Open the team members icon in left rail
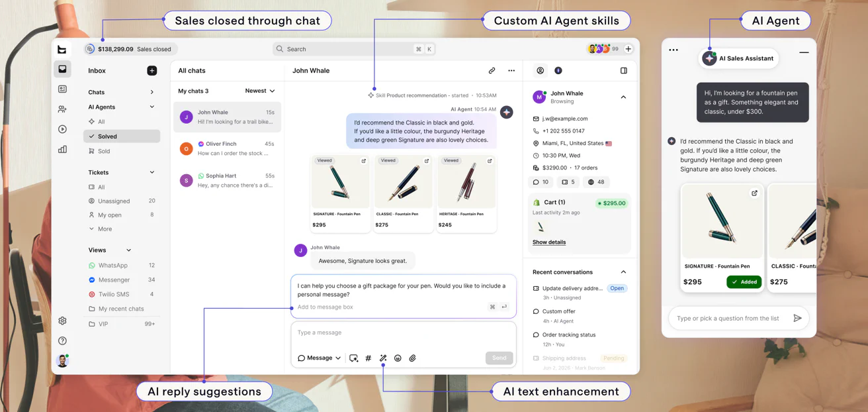This screenshot has height=412, width=868. (62, 109)
